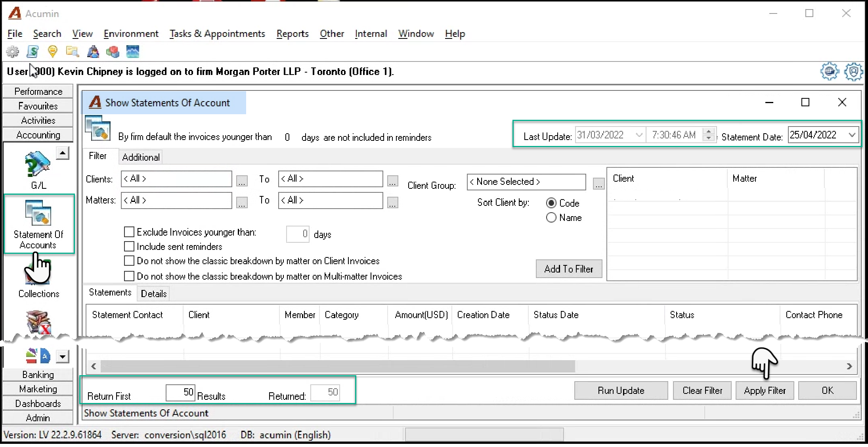The image size is (868, 447).
Task: Open Statement Of Accounts sidebar icon
Action: (x=38, y=224)
